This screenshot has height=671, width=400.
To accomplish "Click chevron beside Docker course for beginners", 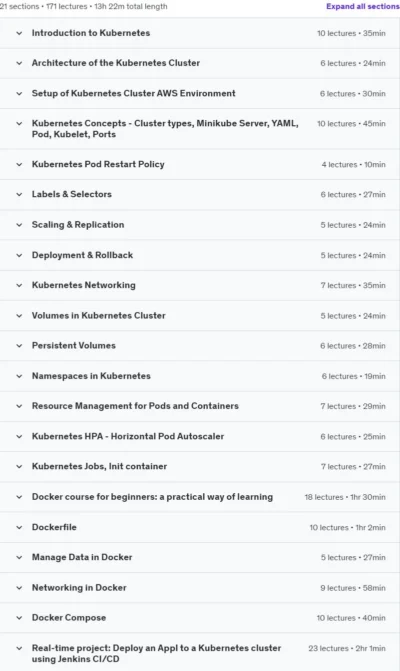I will pos(19,497).
